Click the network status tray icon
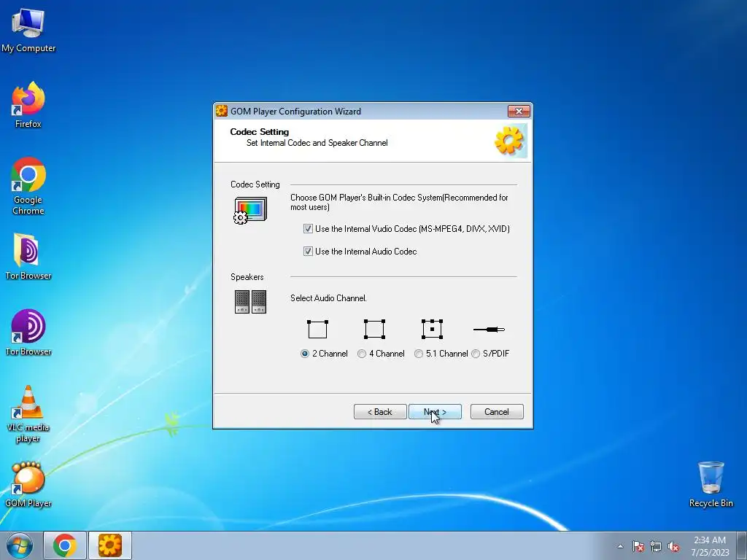This screenshot has width=747, height=560. coord(656,546)
